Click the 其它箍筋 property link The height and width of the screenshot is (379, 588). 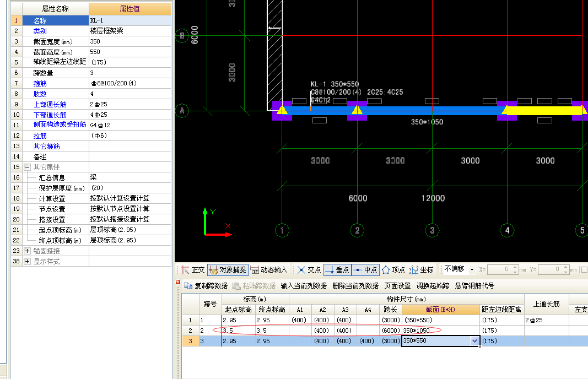(46, 147)
